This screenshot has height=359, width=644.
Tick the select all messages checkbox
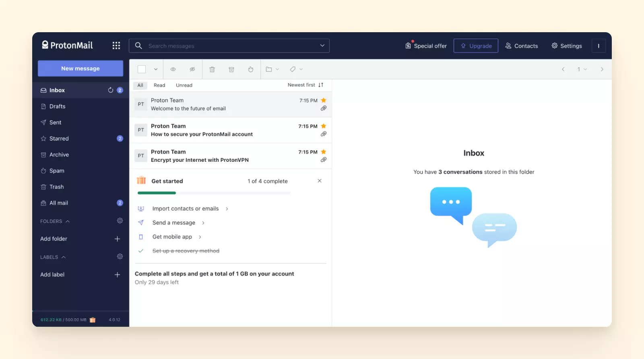pyautogui.click(x=142, y=69)
